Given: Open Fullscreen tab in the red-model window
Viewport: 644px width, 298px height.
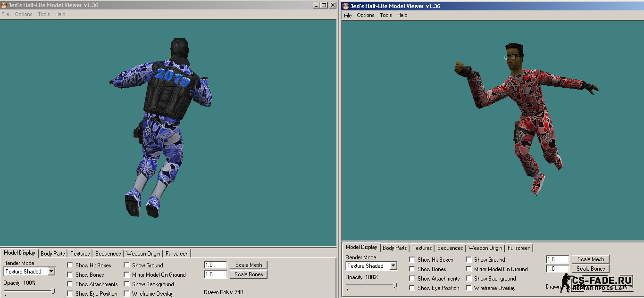Looking at the screenshot, I should (519, 248).
